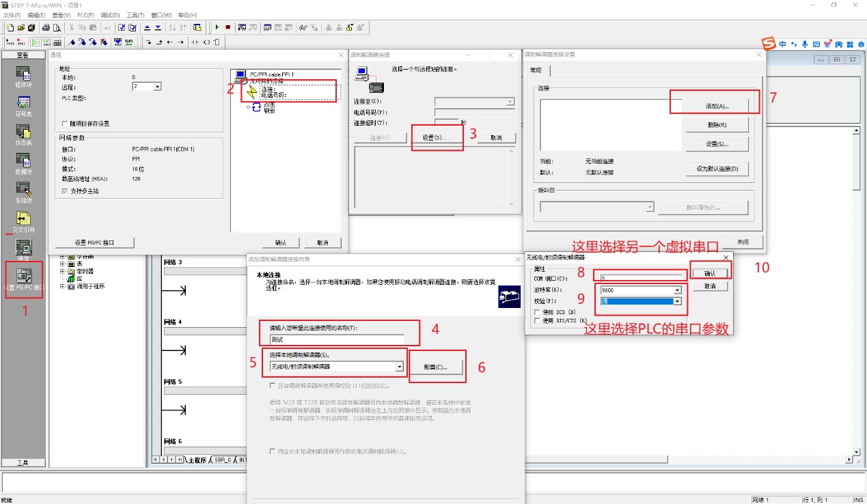Viewport: 867px width, 504px height.
Task: Click the 添加(A)... button
Action: 717,107
